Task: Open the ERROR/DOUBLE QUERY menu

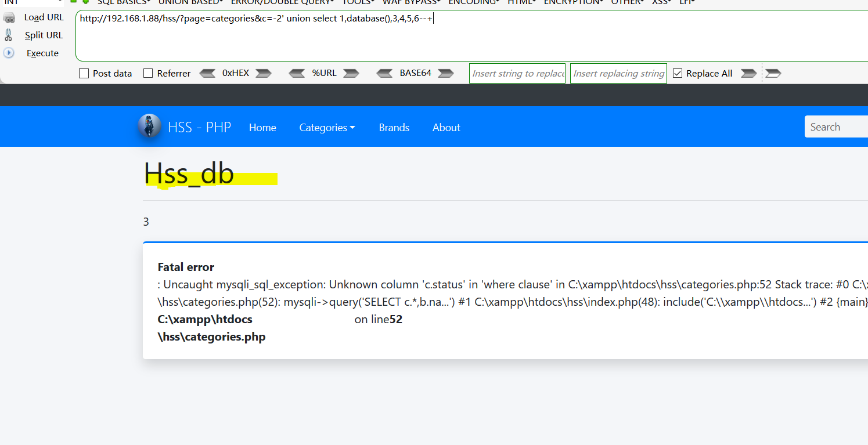Action: coord(283,2)
